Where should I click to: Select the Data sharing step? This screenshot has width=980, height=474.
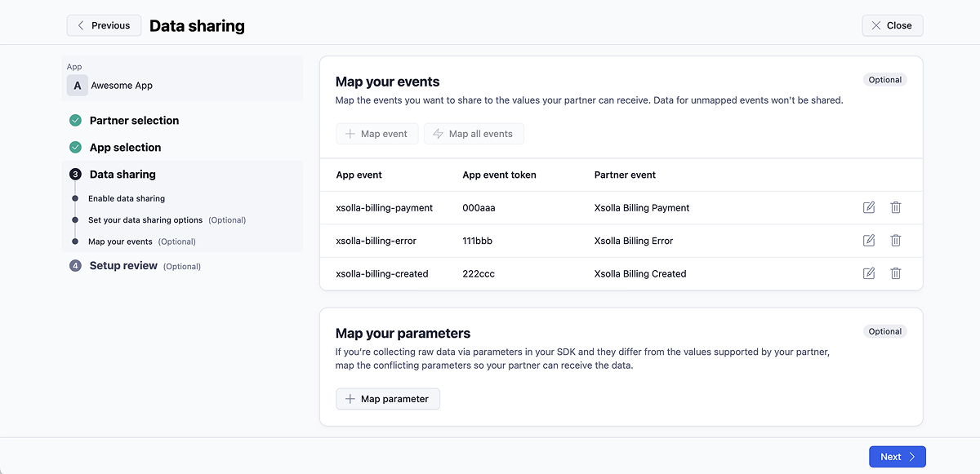coord(122,175)
